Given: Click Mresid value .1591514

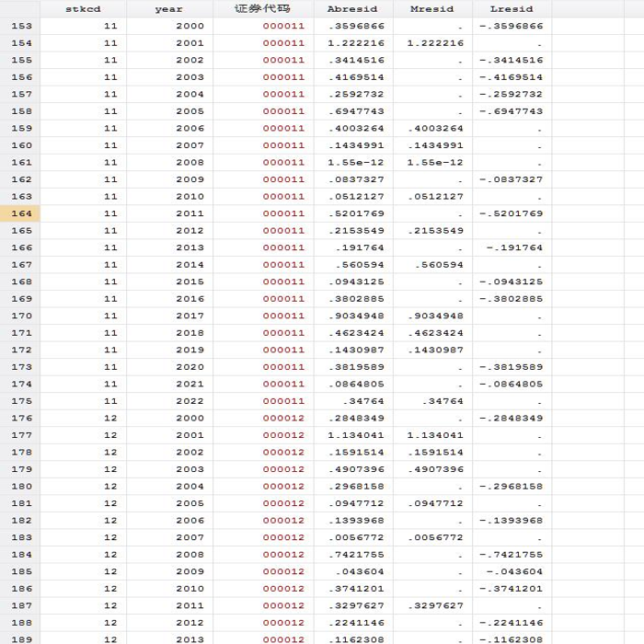Looking at the screenshot, I should point(436,453).
